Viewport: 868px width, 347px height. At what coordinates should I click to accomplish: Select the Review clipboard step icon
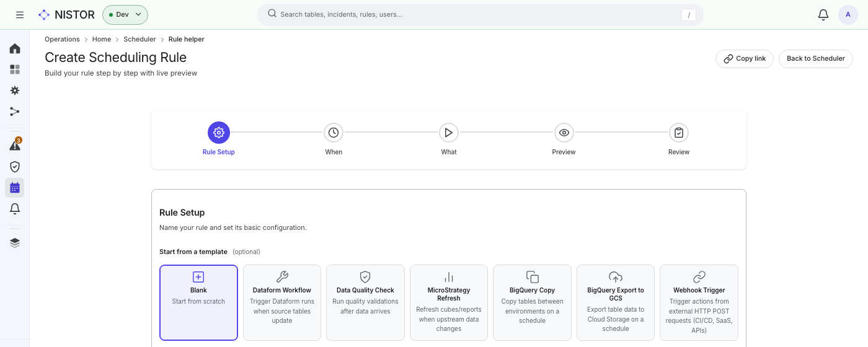(x=679, y=133)
